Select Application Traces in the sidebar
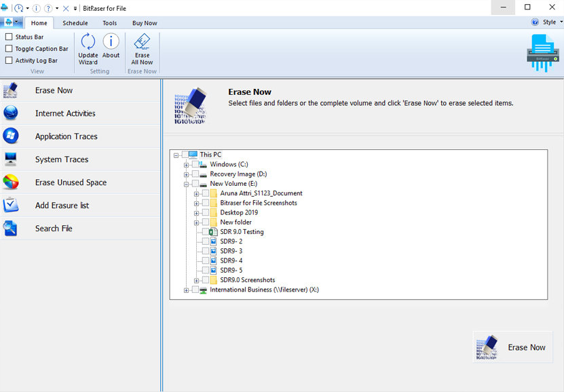This screenshot has width=564, height=392. tap(81, 136)
